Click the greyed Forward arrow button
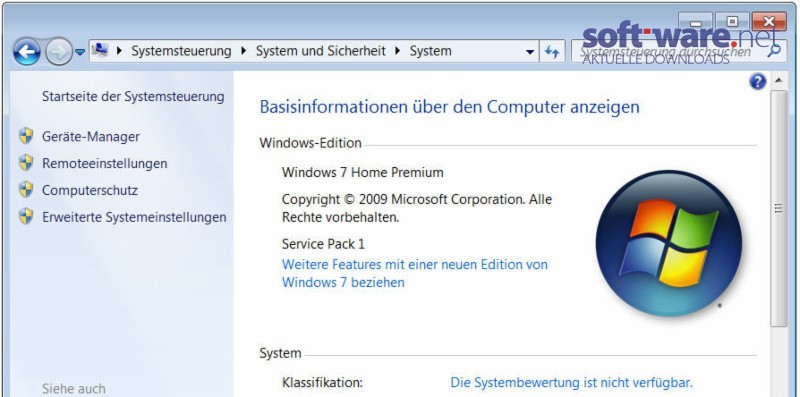The width and height of the screenshot is (800, 397). (x=59, y=52)
